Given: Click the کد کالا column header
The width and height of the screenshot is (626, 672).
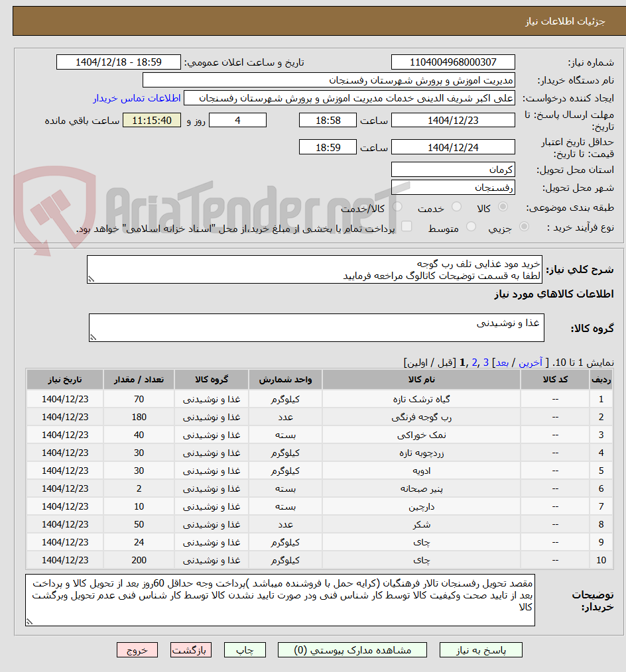Looking at the screenshot, I should coord(555,379).
